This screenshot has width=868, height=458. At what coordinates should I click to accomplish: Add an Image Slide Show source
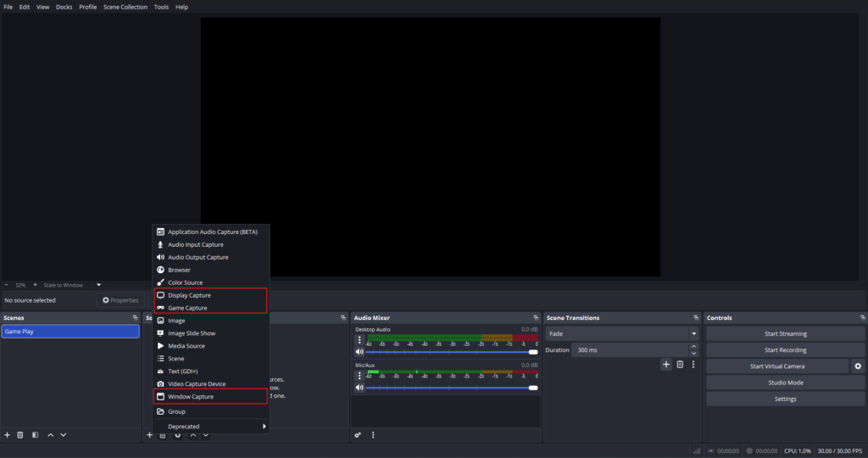[211, 333]
